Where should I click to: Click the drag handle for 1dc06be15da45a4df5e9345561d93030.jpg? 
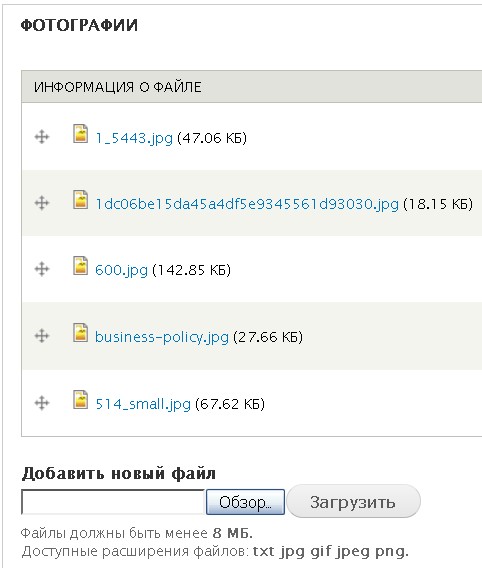coord(42,203)
